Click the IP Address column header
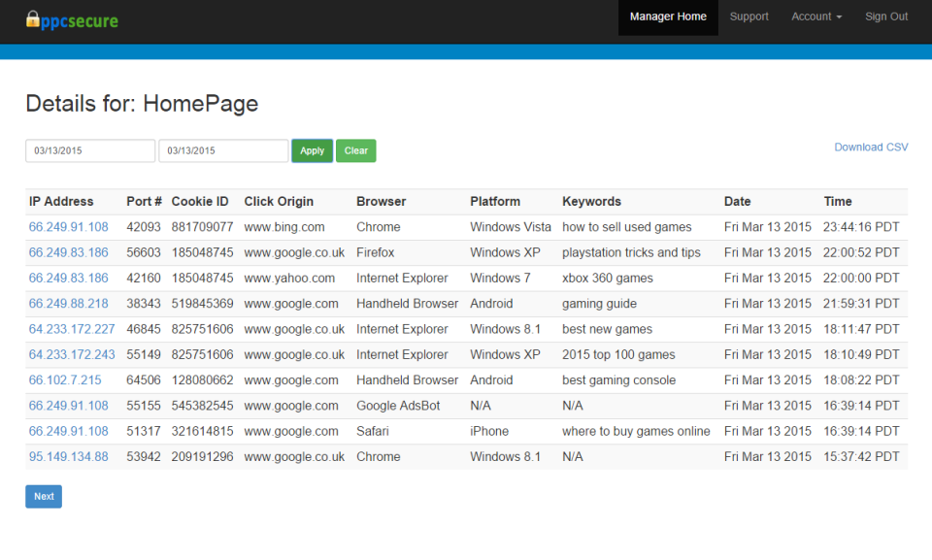 coord(61,201)
